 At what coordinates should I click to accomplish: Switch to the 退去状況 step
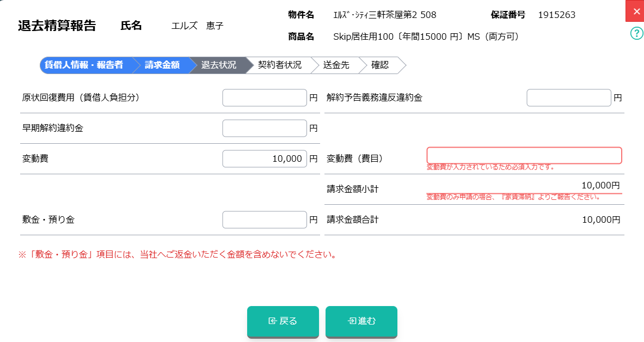tap(219, 65)
